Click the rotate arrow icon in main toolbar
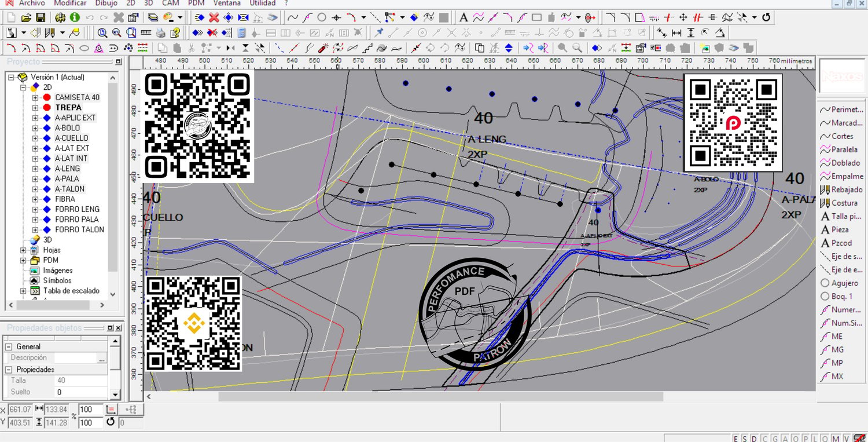 (x=766, y=17)
